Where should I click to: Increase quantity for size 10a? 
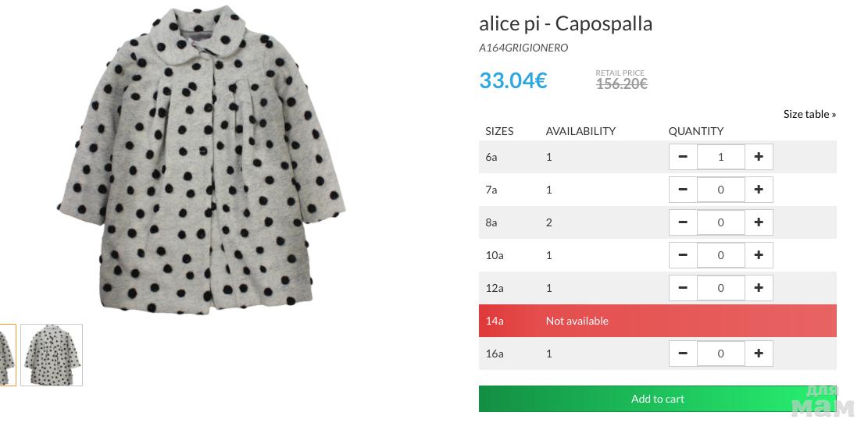(759, 255)
